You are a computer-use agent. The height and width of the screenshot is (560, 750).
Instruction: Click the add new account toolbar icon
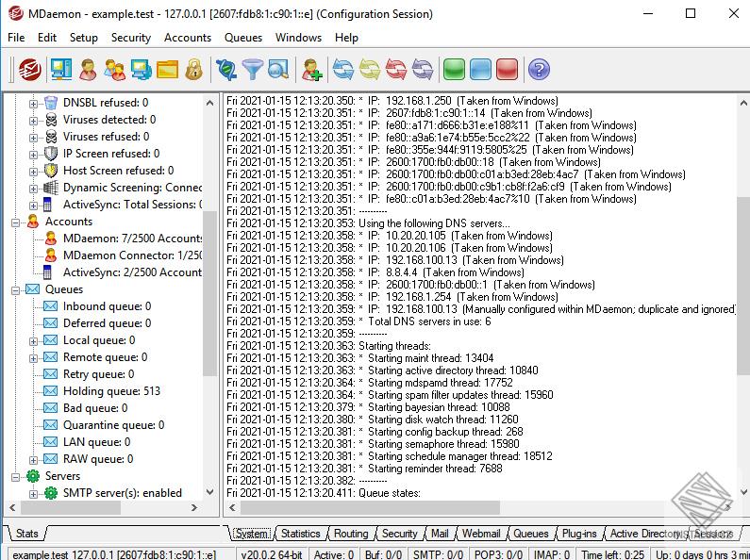312,69
